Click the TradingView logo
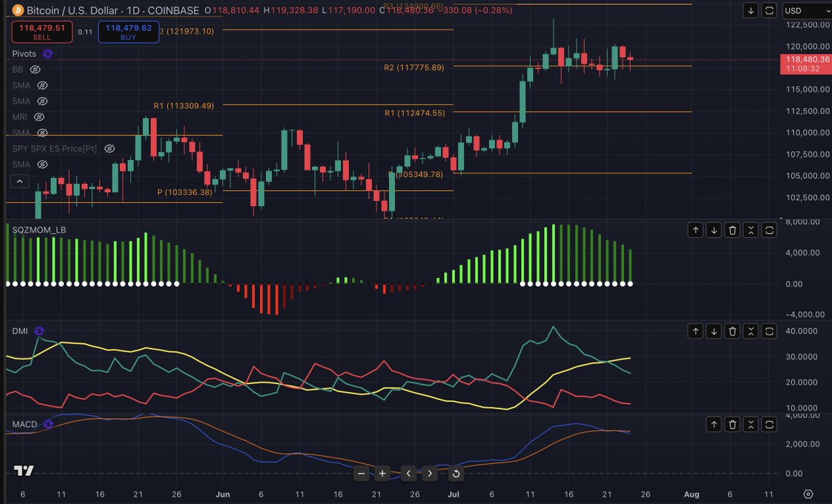 [24, 471]
